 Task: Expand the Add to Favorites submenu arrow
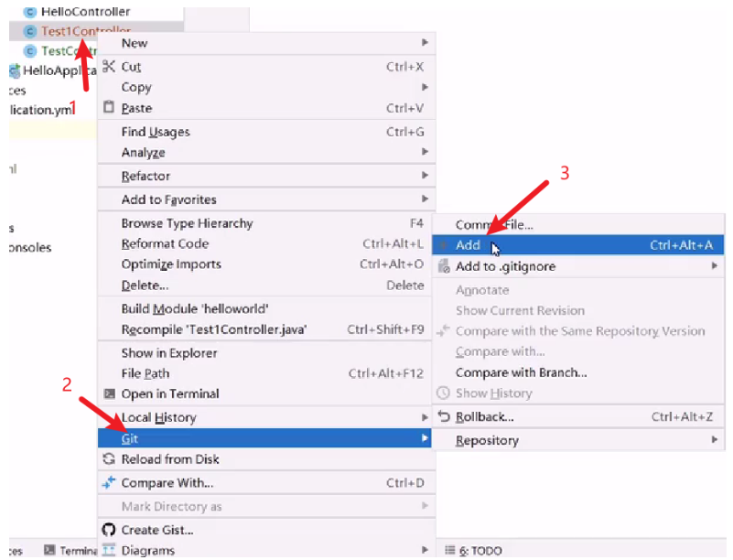click(425, 199)
